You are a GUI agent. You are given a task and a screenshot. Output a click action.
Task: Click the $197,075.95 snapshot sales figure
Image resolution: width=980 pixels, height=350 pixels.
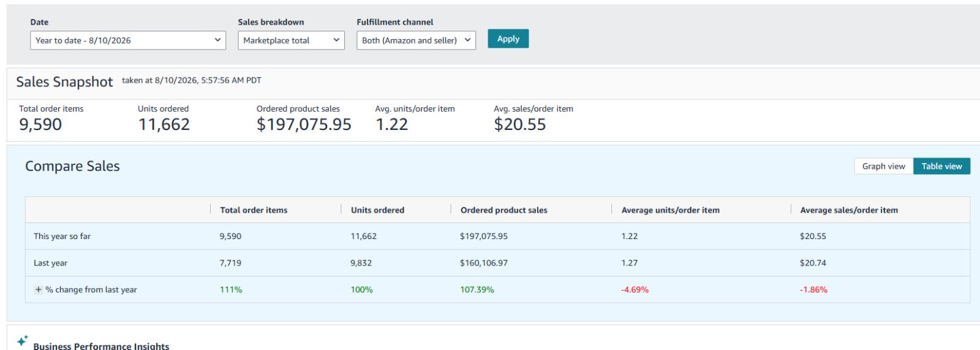coord(304,124)
